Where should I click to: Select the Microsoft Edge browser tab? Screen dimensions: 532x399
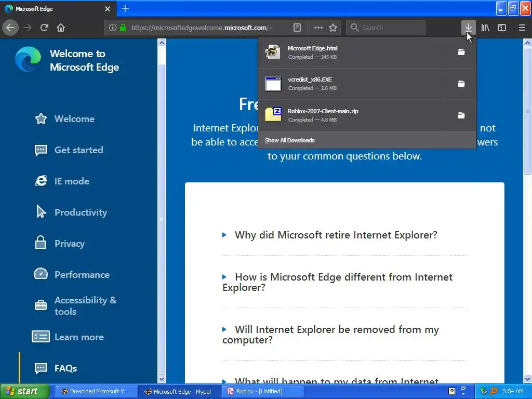click(x=58, y=9)
